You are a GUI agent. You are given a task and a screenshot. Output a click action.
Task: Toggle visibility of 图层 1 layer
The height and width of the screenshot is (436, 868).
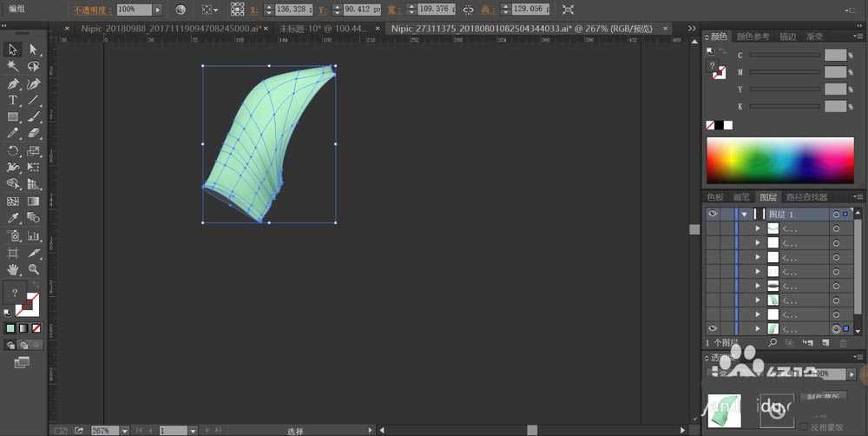click(x=712, y=214)
